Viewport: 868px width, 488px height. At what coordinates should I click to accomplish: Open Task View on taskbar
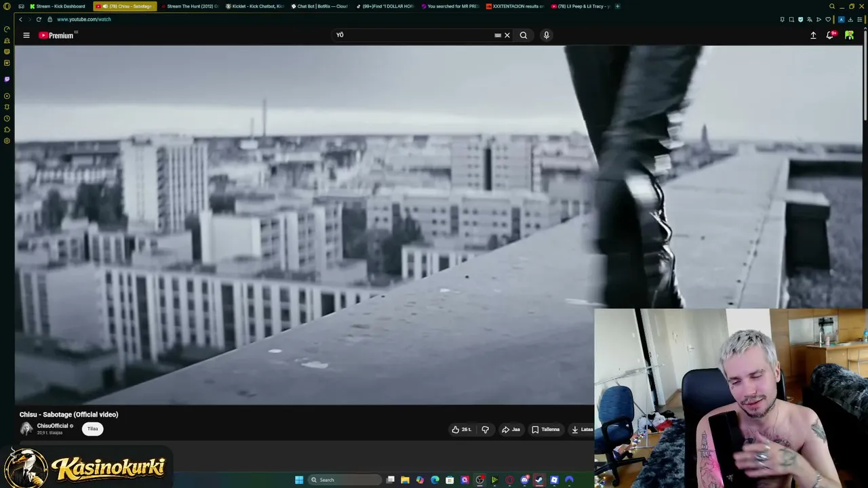click(x=391, y=480)
